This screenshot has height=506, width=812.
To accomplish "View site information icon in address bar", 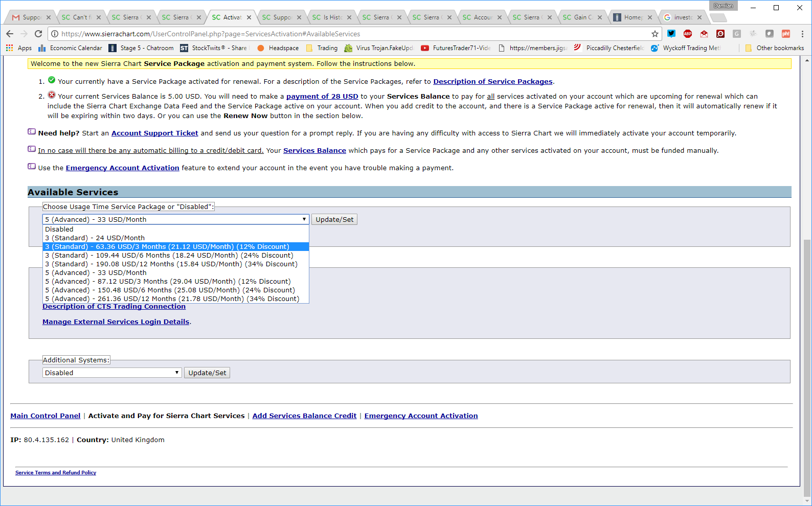I will tap(55, 34).
